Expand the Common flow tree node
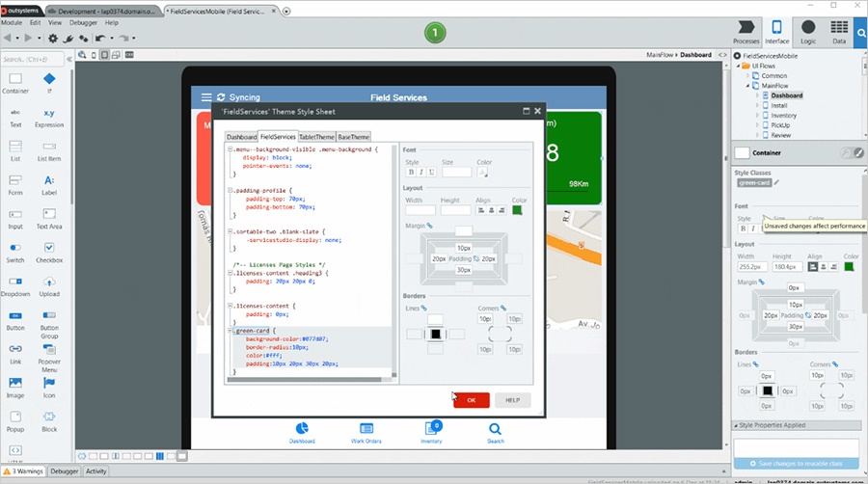The height and width of the screenshot is (484, 868). 747,76
